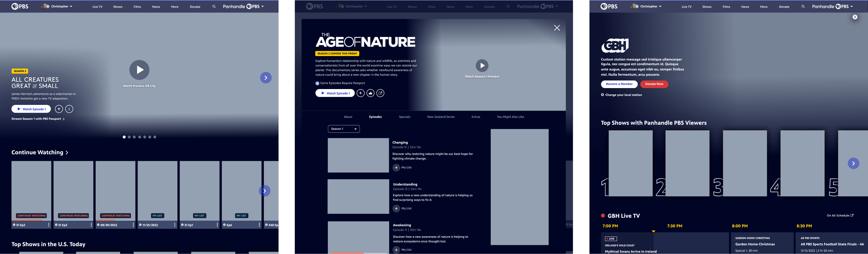868x254 pixels.
Task: Click the external-link icon next to On Air Schedule
Action: click(852, 215)
